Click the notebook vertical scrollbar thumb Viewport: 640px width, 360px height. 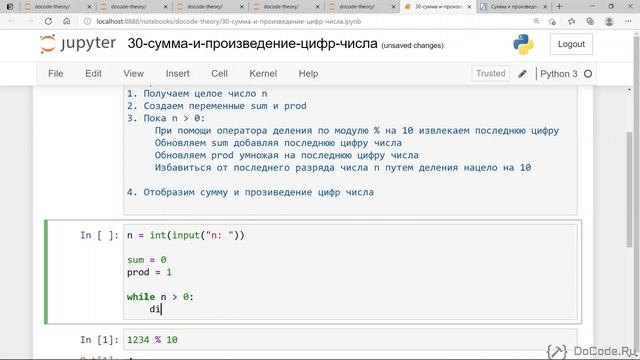tap(630, 190)
